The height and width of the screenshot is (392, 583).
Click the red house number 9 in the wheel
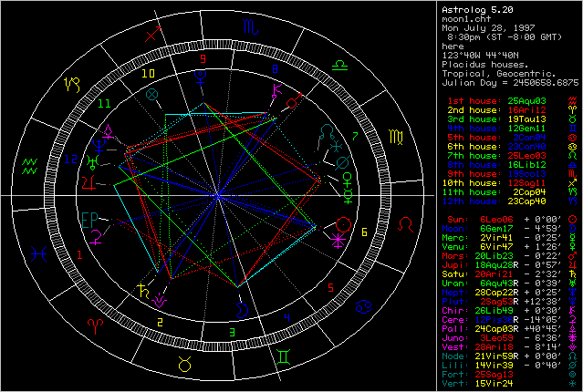pos(203,58)
